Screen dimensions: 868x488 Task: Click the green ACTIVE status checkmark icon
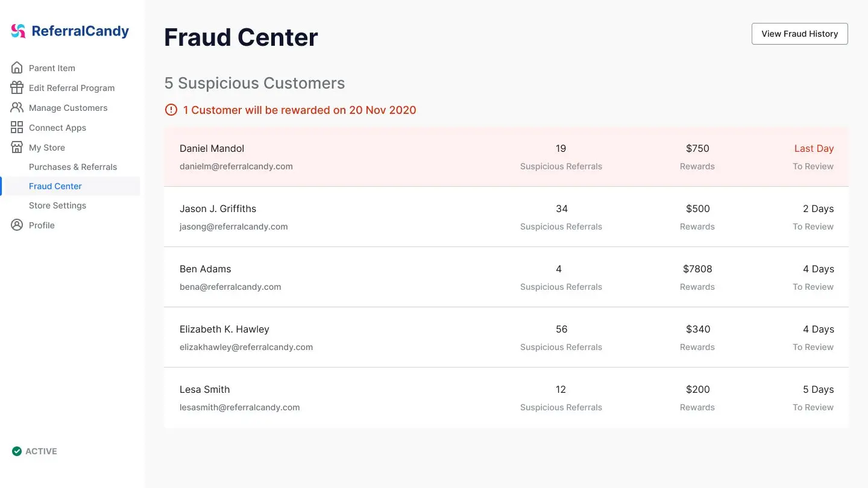17,451
